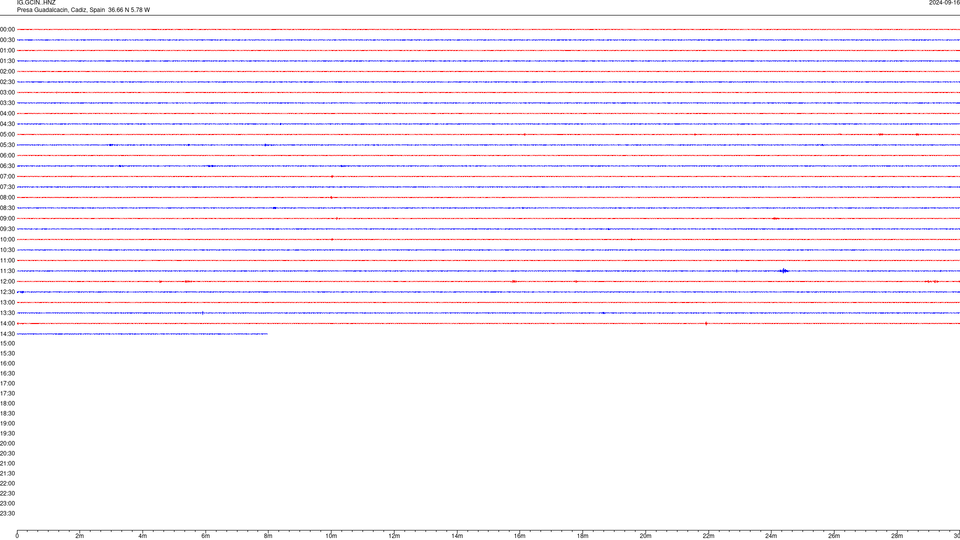This screenshot has width=960, height=540.
Task: Click the 8m tick on the time axis
Action: click(x=268, y=536)
